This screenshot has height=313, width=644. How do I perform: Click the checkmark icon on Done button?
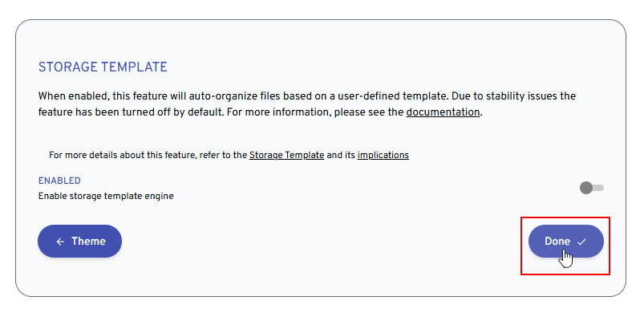coord(581,242)
